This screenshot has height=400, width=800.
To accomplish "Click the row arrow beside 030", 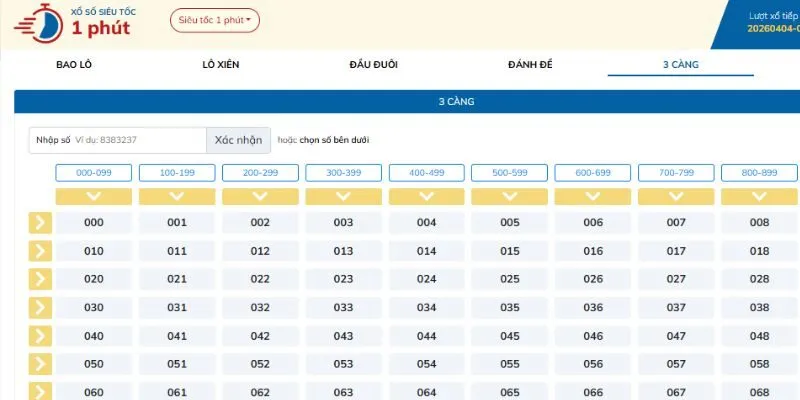I will [x=40, y=308].
